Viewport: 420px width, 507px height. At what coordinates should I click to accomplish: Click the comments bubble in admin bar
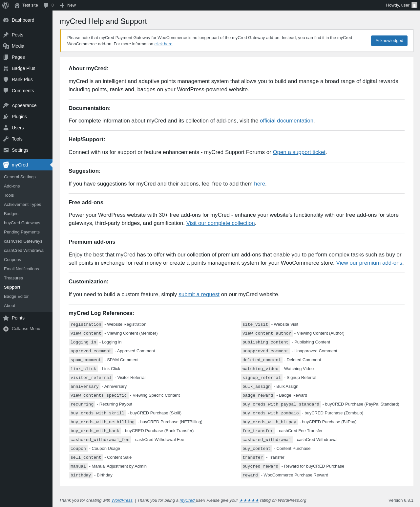click(x=49, y=5)
